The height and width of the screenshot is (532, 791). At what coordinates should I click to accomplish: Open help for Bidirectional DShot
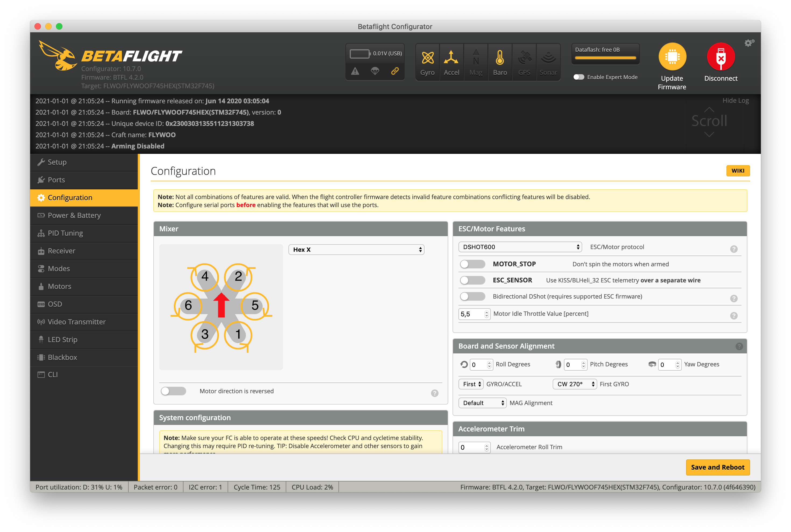pos(734,299)
